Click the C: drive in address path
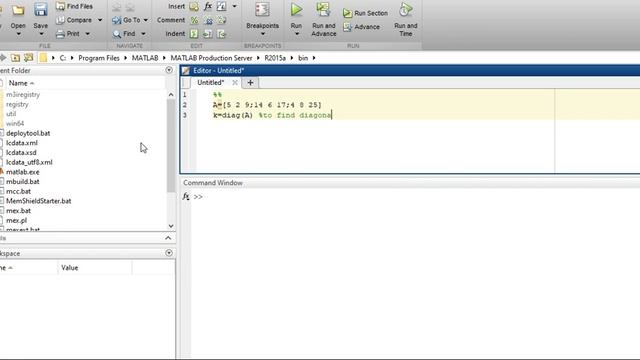Image resolution: width=640 pixels, height=360 pixels. click(x=63, y=58)
